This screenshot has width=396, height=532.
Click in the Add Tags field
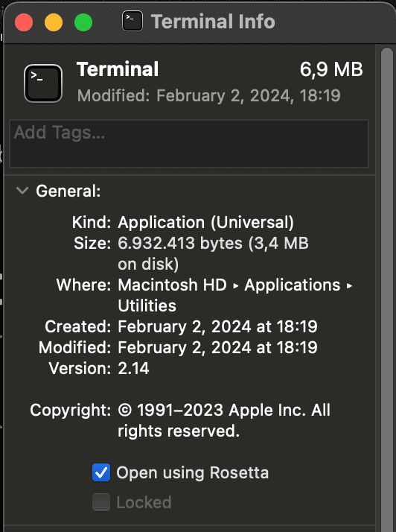tap(189, 144)
